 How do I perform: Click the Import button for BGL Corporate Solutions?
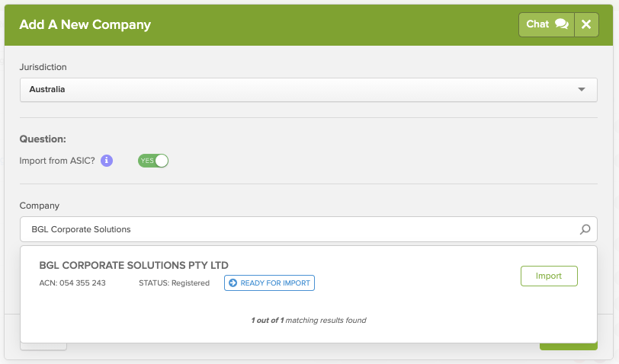click(x=549, y=276)
